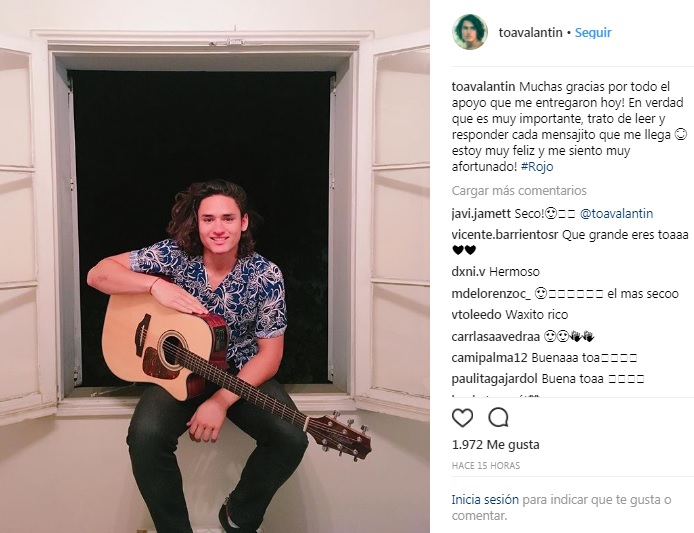Follow the Inicia sesión login link
This screenshot has height=533, width=694.
[x=485, y=500]
